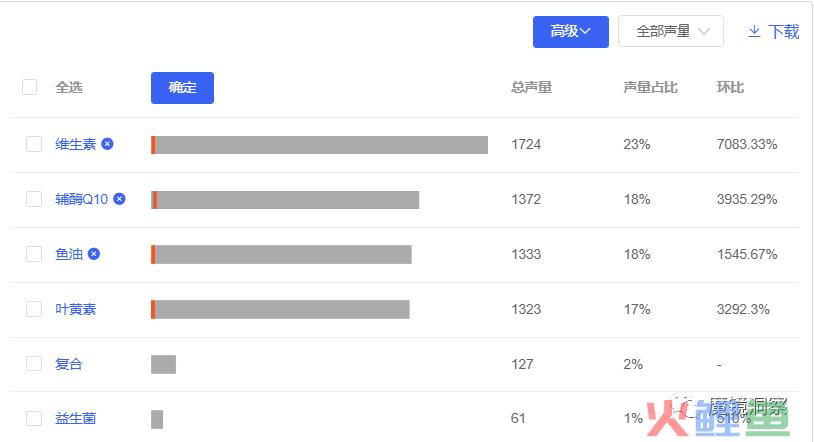The image size is (814, 442).
Task: Click the download arrow icon
Action: click(754, 32)
